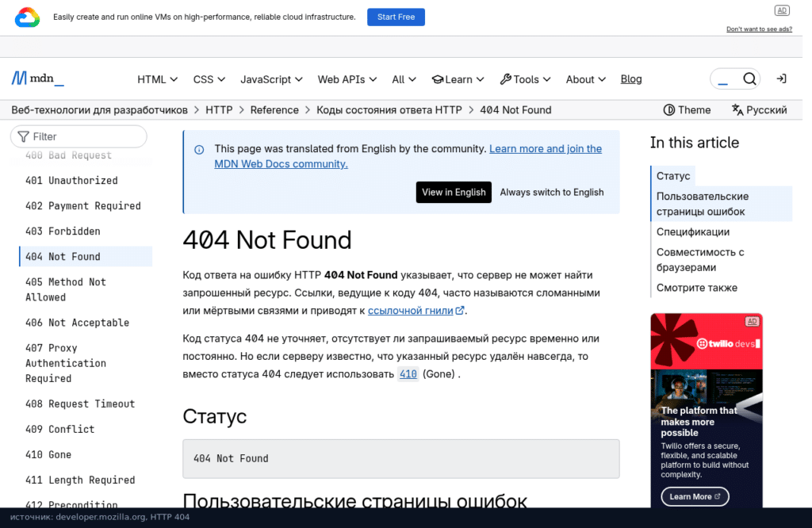Expand the About menu
Viewport: 812px width, 528px height.
coord(586,79)
